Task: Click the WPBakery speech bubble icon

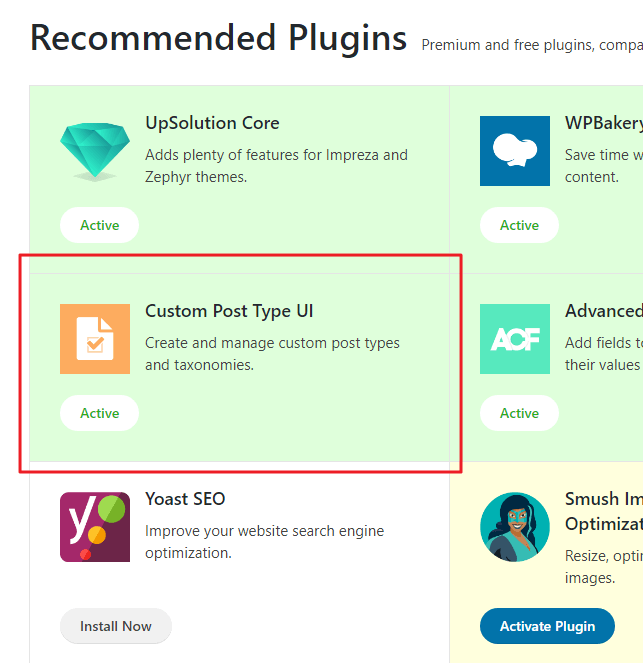Action: point(515,151)
